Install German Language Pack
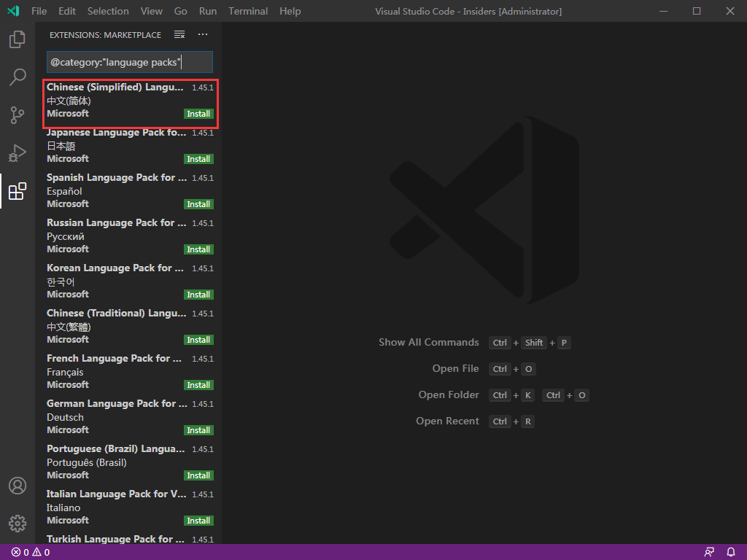 (x=198, y=430)
